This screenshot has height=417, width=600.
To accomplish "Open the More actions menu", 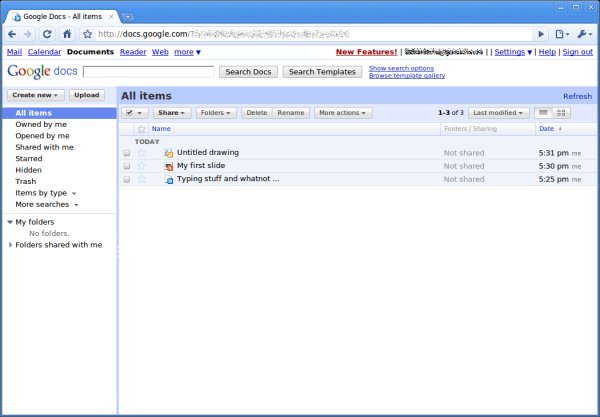I will pyautogui.click(x=343, y=113).
